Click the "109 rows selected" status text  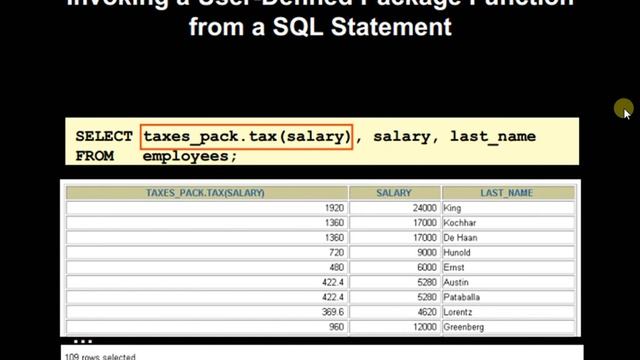point(100,356)
